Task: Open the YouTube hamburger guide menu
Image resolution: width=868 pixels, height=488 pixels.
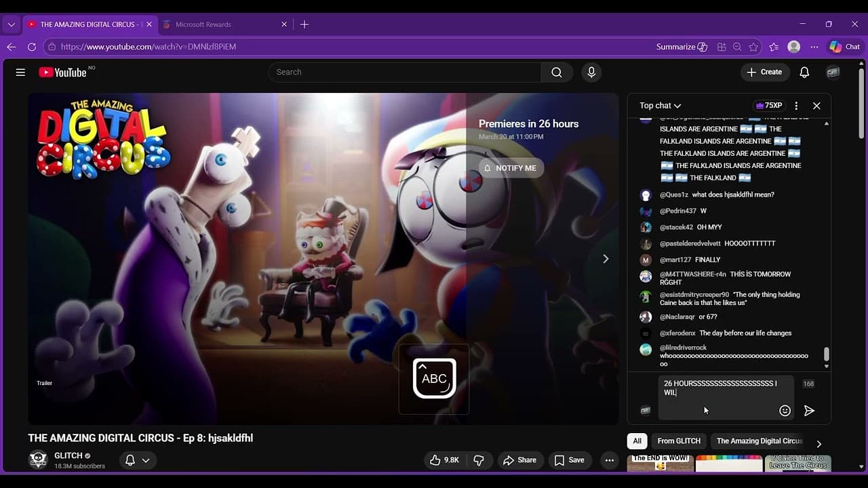Action: pos(20,73)
